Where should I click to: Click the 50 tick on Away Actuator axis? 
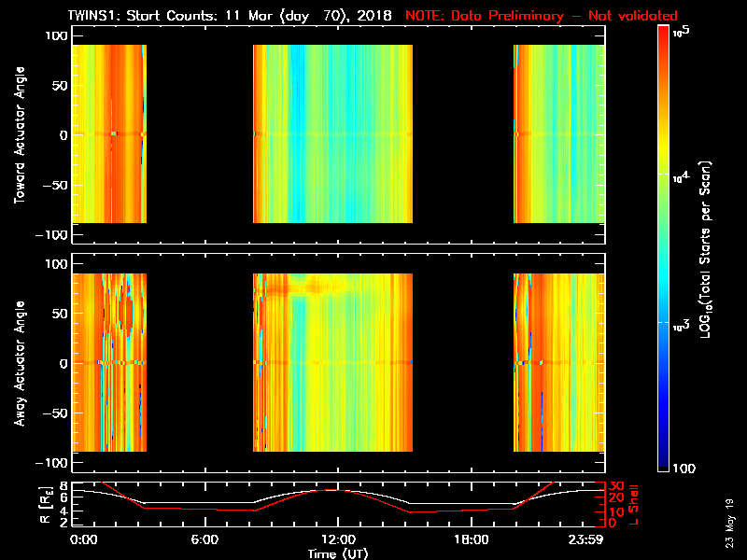coord(60,314)
